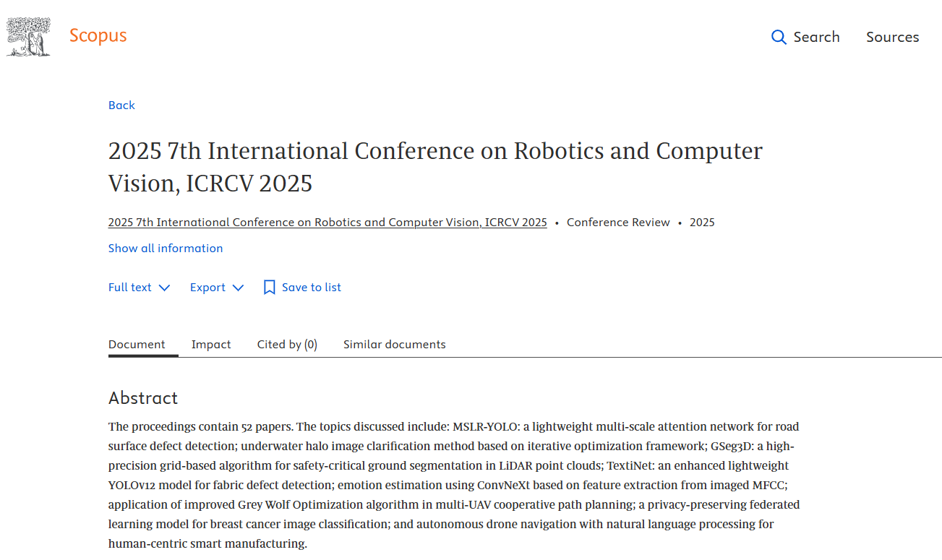This screenshot has width=942, height=560.
Task: Switch to the Impact tab
Action: coord(211,345)
